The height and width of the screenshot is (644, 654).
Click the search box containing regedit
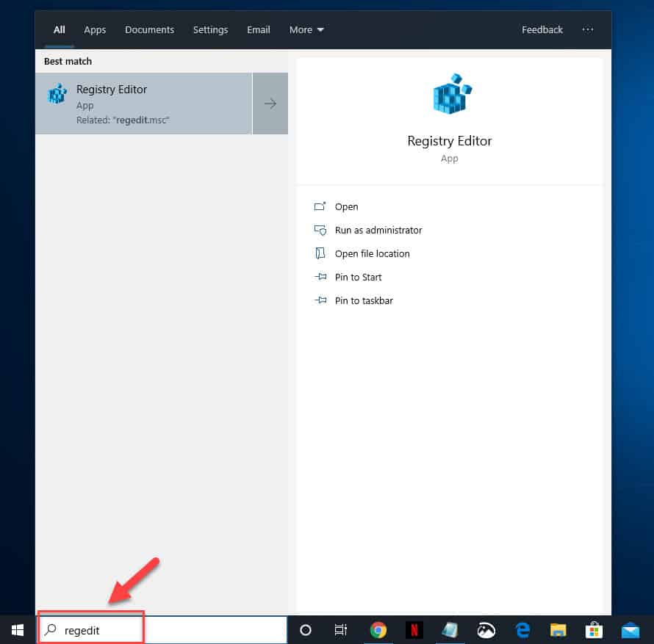(x=162, y=630)
